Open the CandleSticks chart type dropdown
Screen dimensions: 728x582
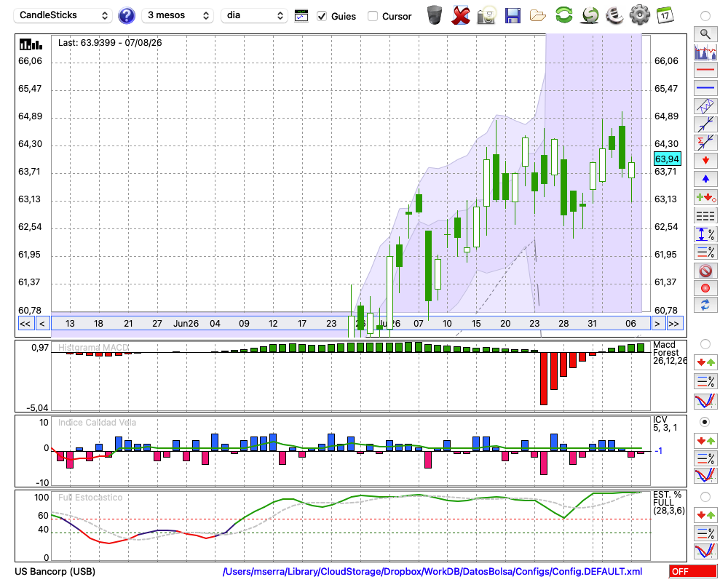click(x=63, y=15)
